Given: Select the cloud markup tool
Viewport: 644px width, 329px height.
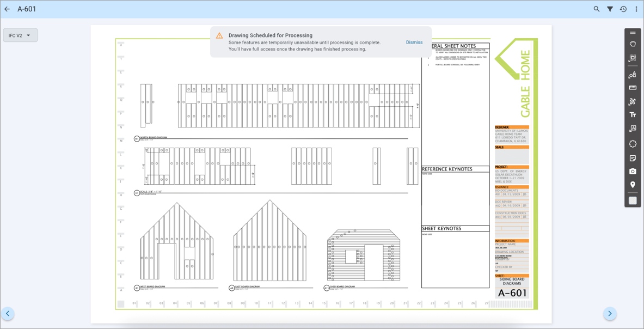Looking at the screenshot, I should coord(633,143).
